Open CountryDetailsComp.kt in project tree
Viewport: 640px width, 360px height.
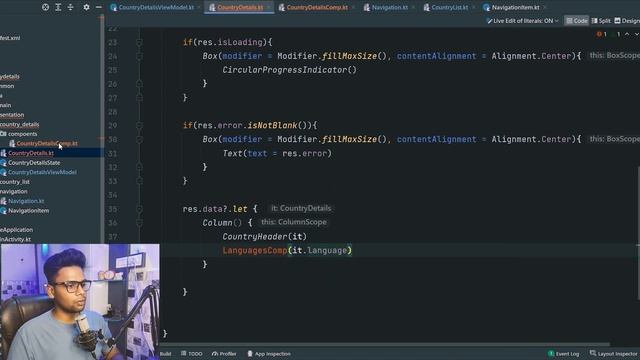coord(47,143)
